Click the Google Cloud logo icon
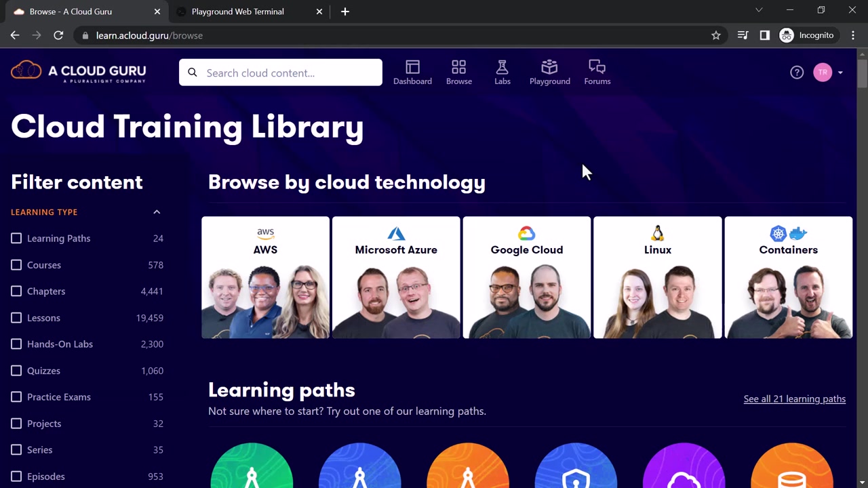The image size is (868, 488). [x=527, y=234]
